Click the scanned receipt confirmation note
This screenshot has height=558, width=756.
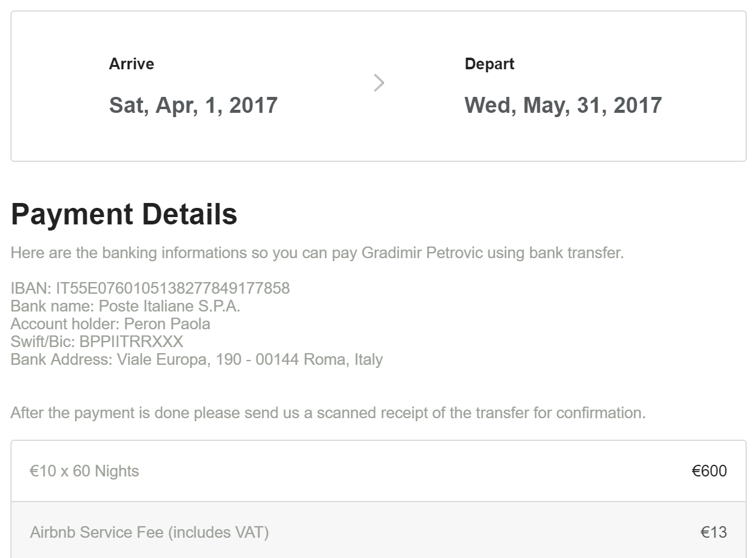328,413
